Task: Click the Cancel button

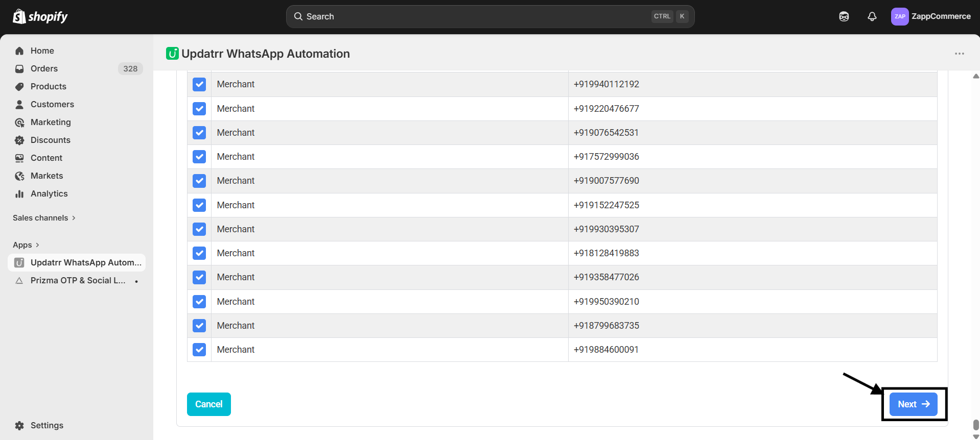Action: pos(208,404)
